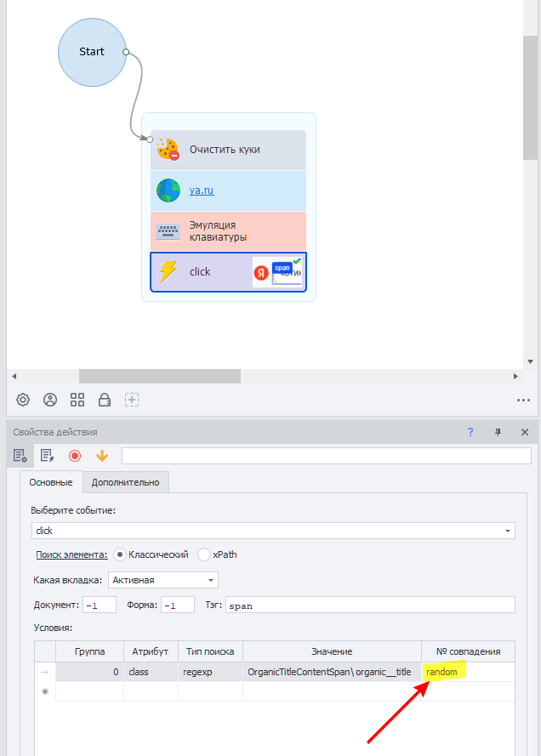Click the Документ input field

(100, 605)
